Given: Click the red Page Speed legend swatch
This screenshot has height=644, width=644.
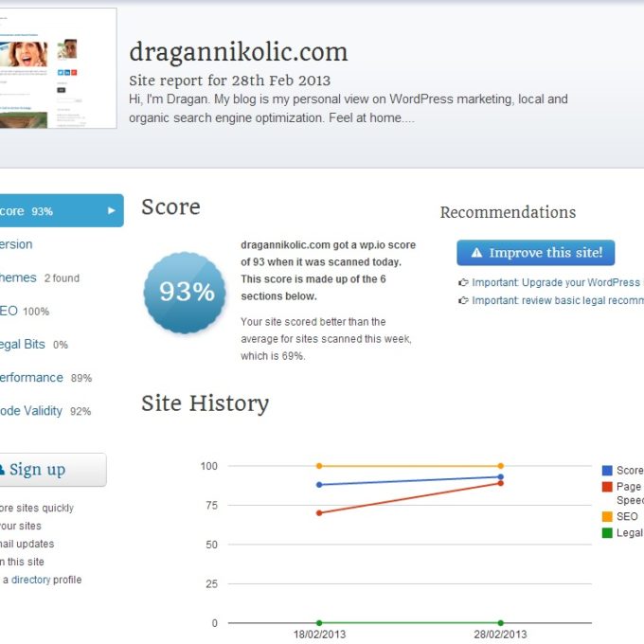Looking at the screenshot, I should tap(607, 487).
